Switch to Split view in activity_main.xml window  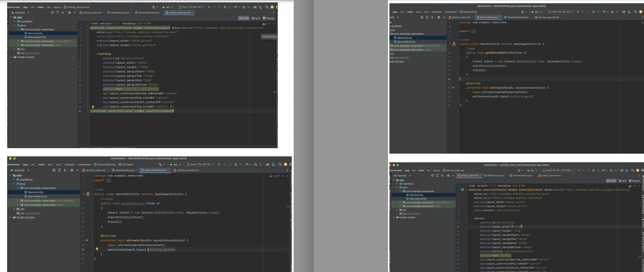622,181
